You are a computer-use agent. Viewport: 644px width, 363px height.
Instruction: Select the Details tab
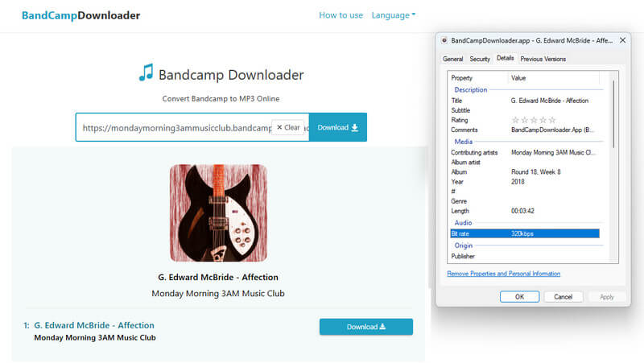tap(506, 58)
